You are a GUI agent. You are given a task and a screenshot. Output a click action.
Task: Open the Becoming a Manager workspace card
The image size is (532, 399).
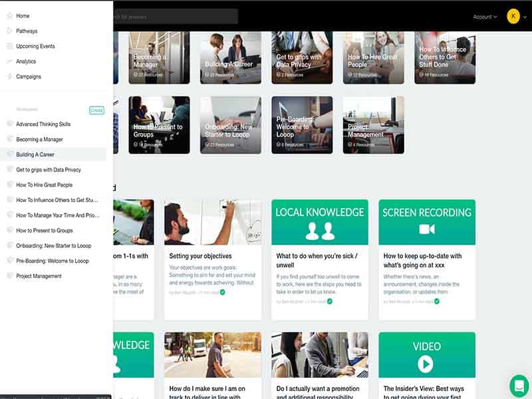[159, 58]
